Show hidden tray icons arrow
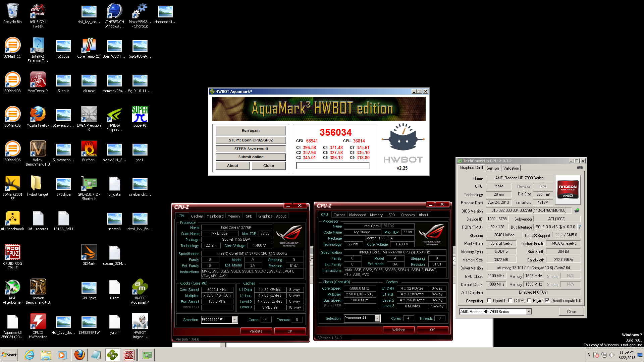This screenshot has width=644, height=362. pos(589,355)
